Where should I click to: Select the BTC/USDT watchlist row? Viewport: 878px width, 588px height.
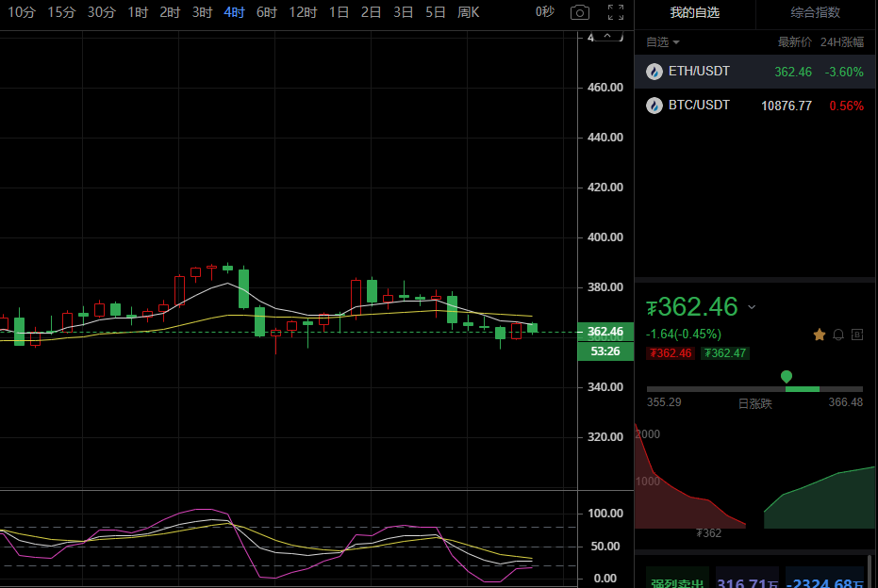click(x=754, y=106)
